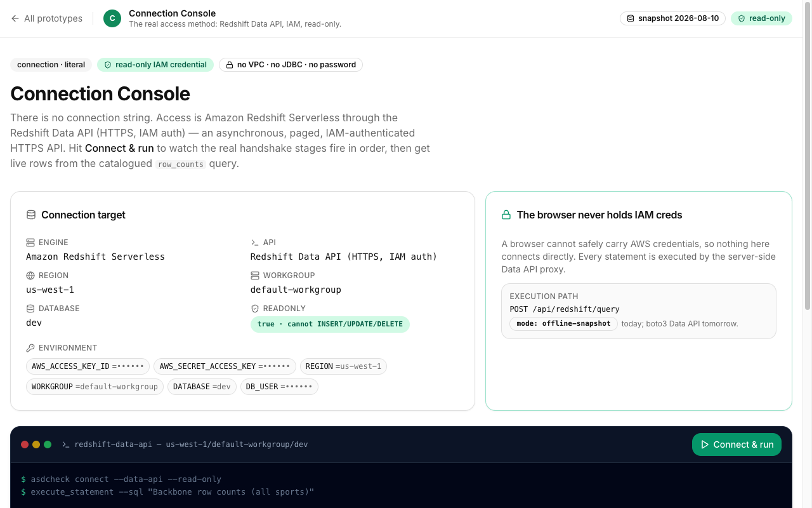Click the us-west-1 region value
Screen dimensions: 812x508
coord(50,290)
